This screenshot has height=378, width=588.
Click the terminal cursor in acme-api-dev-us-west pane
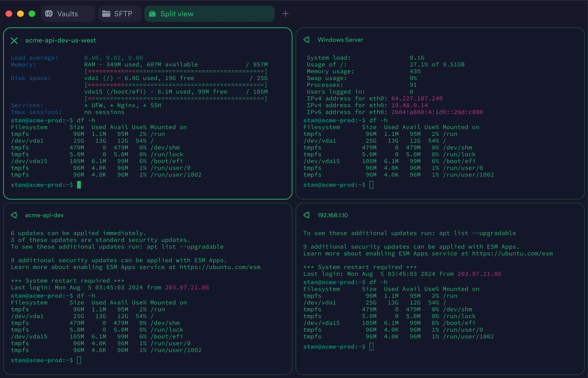[x=79, y=185]
